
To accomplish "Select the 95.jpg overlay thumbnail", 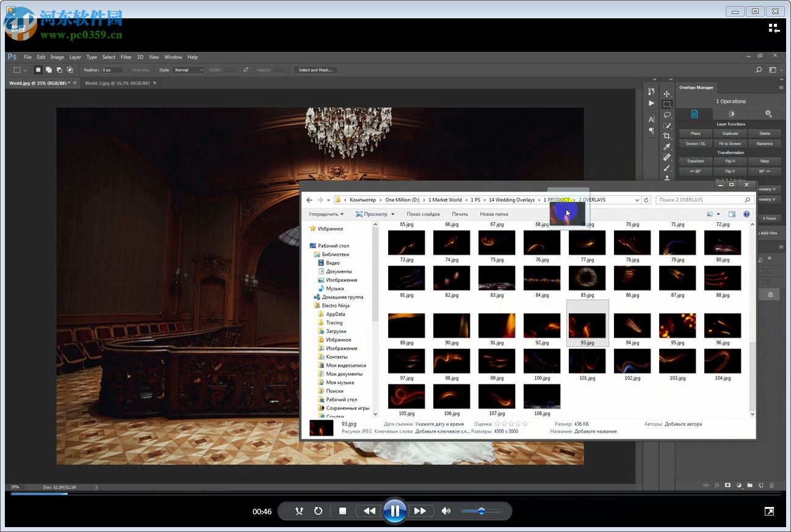I will click(677, 326).
